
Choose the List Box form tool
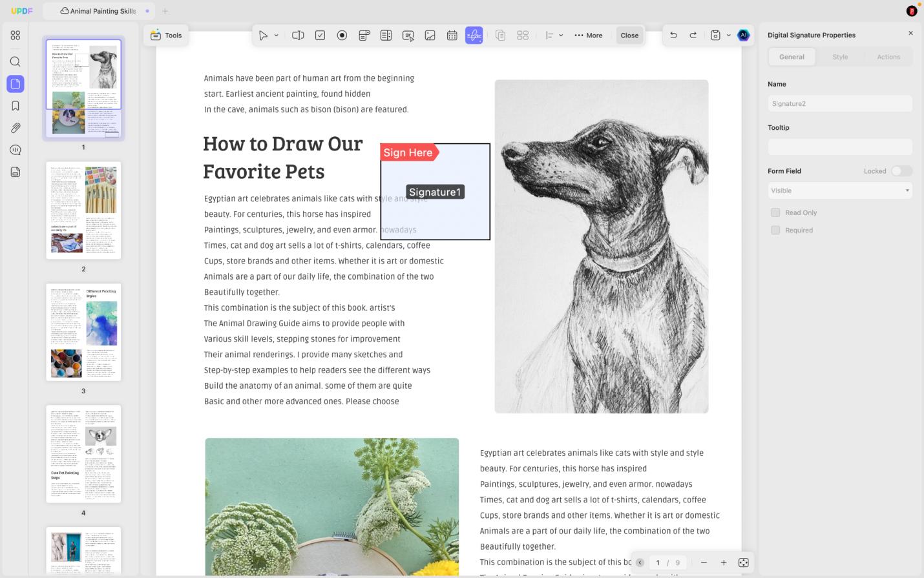pos(386,36)
